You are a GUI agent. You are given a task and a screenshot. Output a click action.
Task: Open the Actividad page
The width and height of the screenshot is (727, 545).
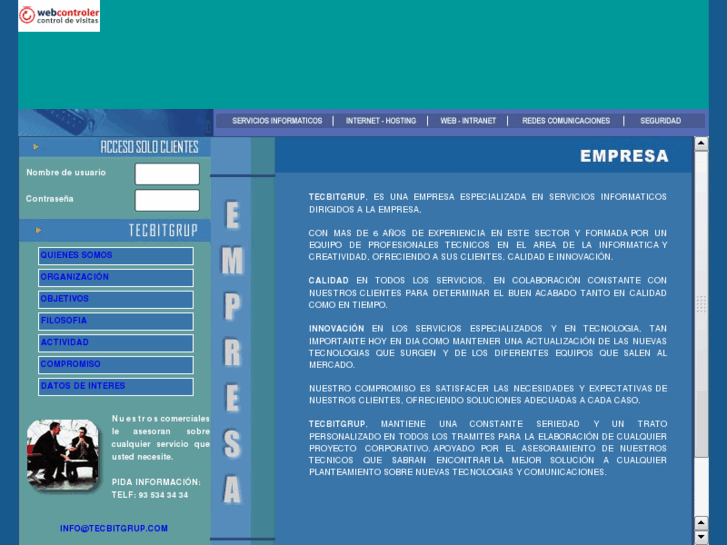pyautogui.click(x=116, y=343)
